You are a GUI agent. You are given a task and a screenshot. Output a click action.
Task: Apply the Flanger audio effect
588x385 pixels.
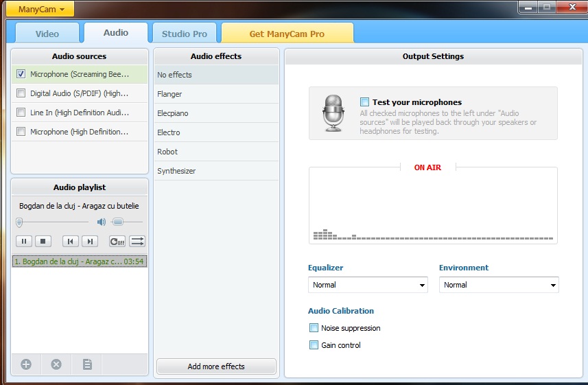click(x=216, y=94)
